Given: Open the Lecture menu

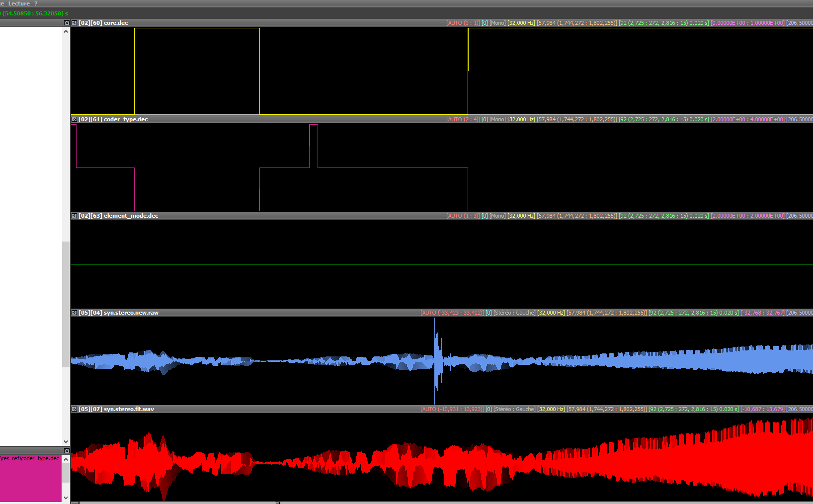Looking at the screenshot, I should (19, 3).
